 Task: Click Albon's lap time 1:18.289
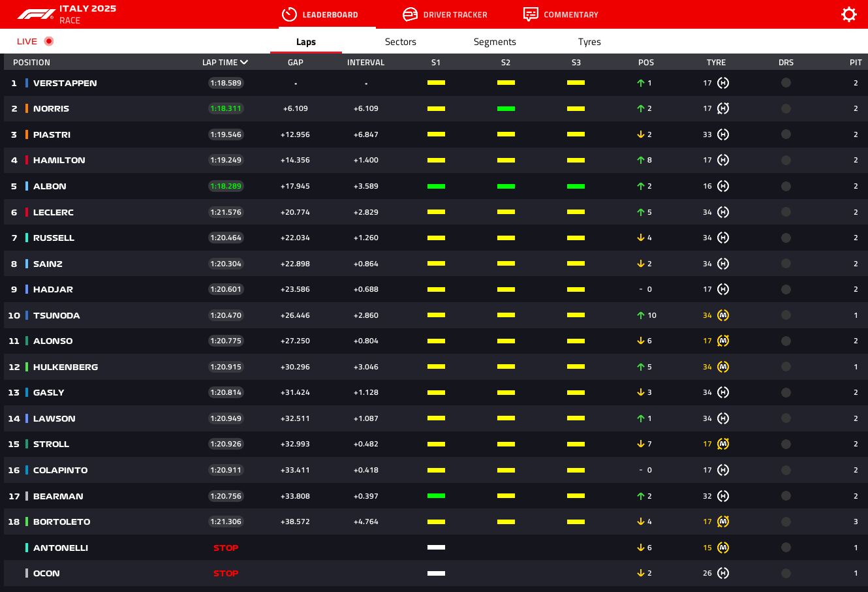(x=226, y=186)
